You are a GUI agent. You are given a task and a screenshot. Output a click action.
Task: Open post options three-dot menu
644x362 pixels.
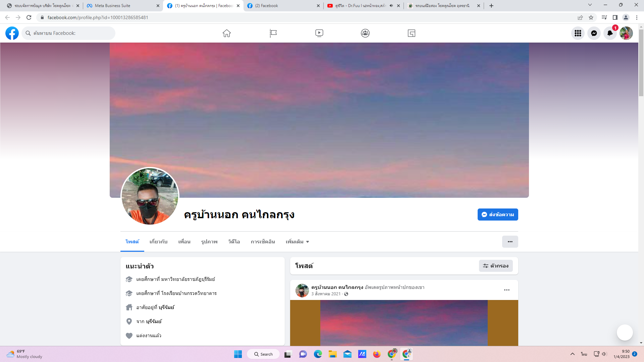(506, 290)
